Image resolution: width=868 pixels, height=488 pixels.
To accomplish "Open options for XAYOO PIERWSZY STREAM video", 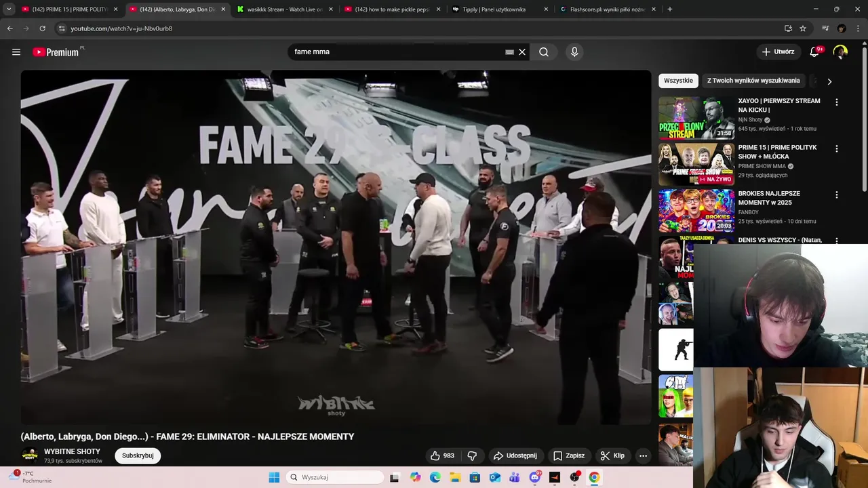I will click(836, 102).
